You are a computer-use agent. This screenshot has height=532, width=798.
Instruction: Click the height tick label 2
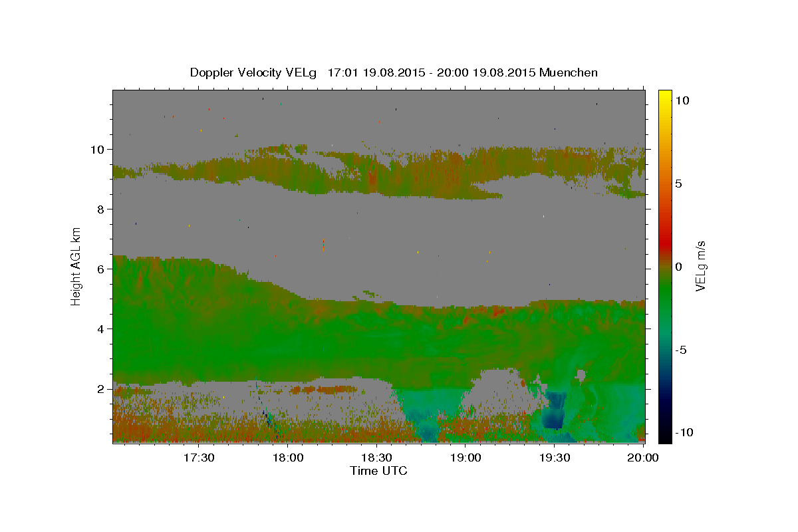(x=101, y=389)
